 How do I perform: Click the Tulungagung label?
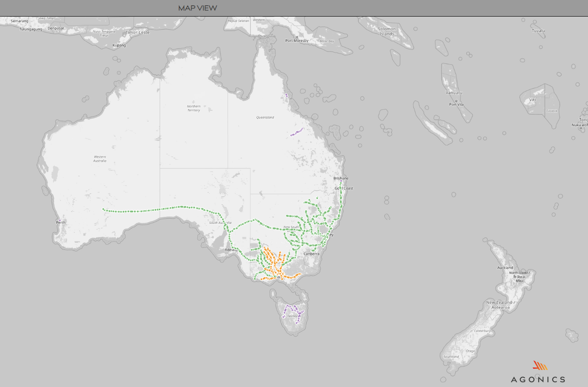31,29
